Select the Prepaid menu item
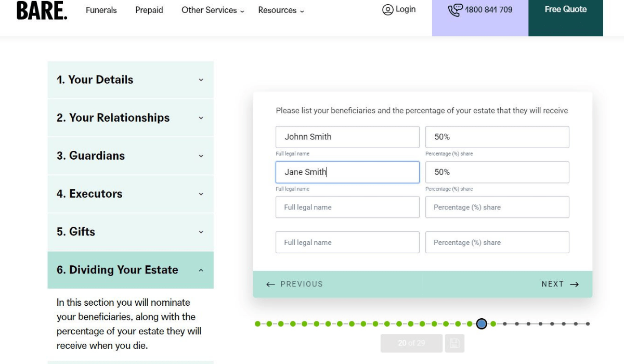624x364 pixels. tap(149, 10)
